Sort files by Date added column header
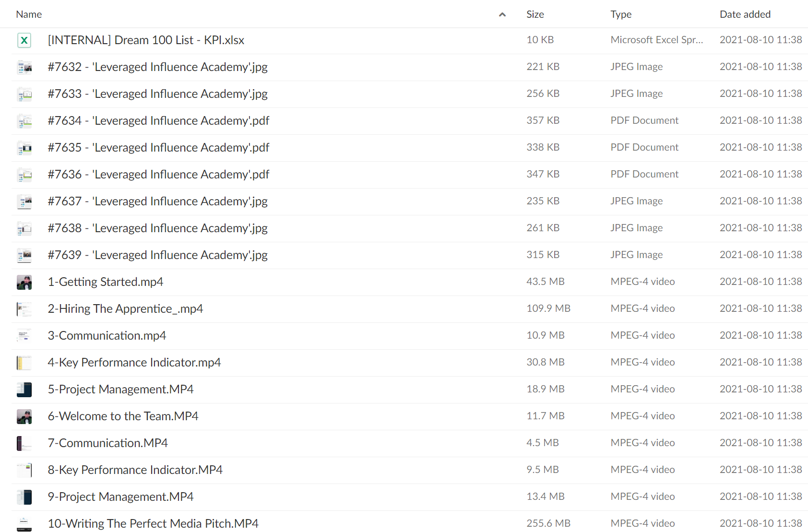Screen dimensions: 808x532 coord(745,14)
